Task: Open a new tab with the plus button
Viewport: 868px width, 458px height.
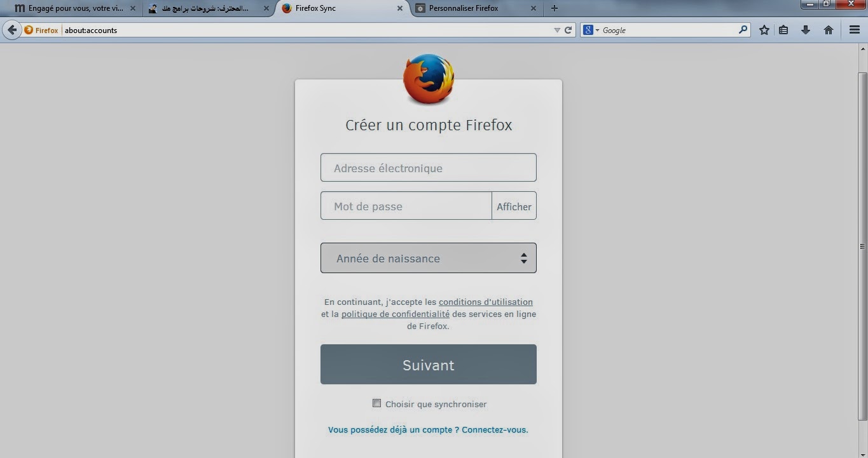Action: click(x=555, y=8)
